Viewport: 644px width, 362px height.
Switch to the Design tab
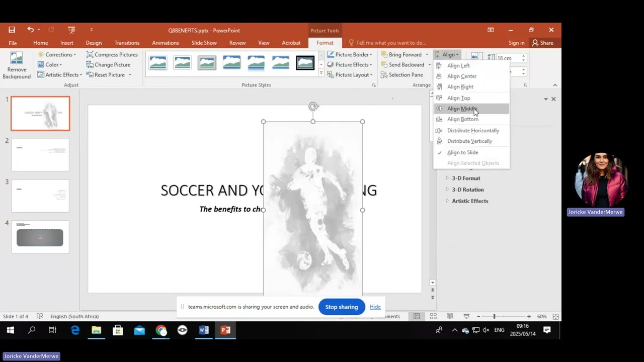point(94,43)
